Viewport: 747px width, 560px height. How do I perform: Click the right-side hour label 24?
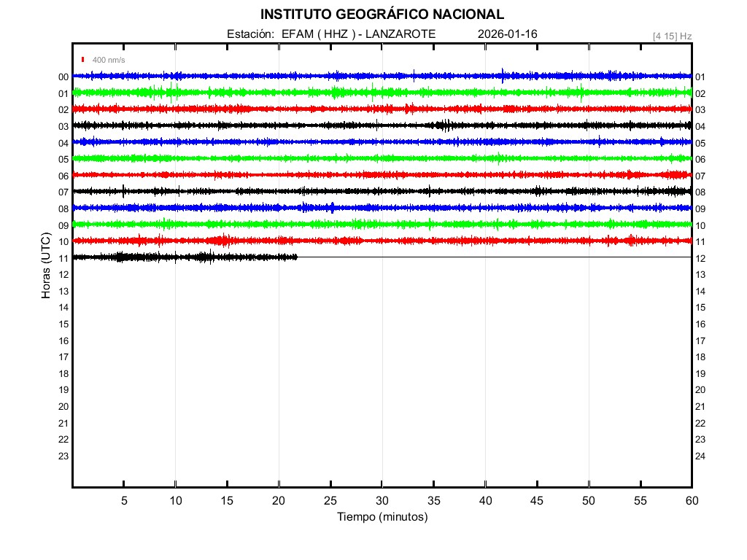click(x=700, y=456)
